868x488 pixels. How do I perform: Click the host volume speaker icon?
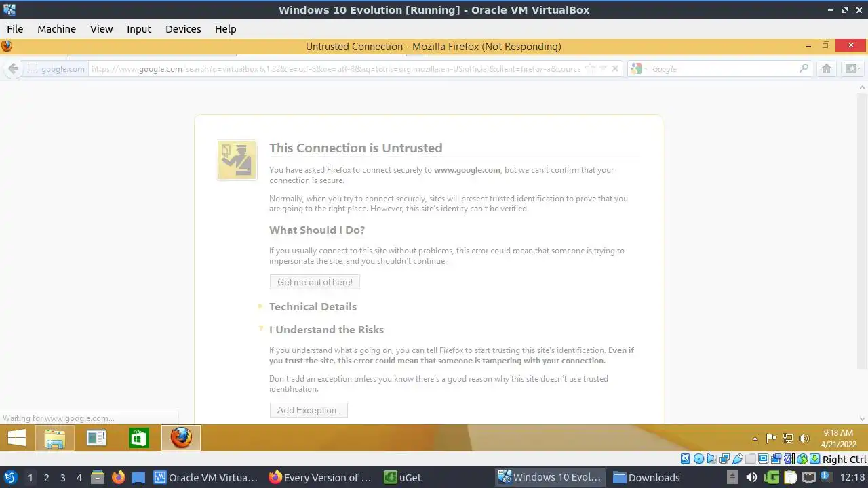[x=751, y=477]
